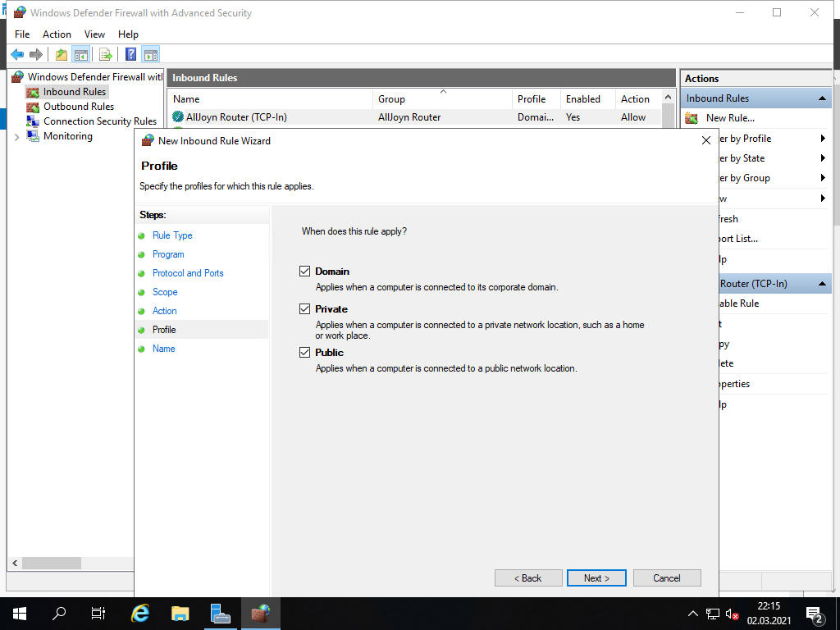Collapse the Inbound Rules actions section
This screenshot has height=630, width=840.
coord(822,98)
